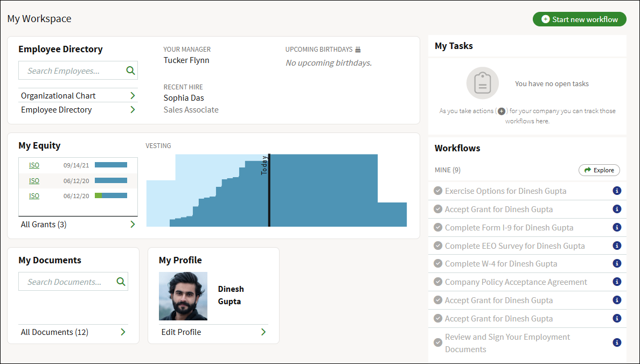Viewport: 640px width, 364px height.
Task: Open info icon for Complete W-4 workflow
Action: coord(617,264)
